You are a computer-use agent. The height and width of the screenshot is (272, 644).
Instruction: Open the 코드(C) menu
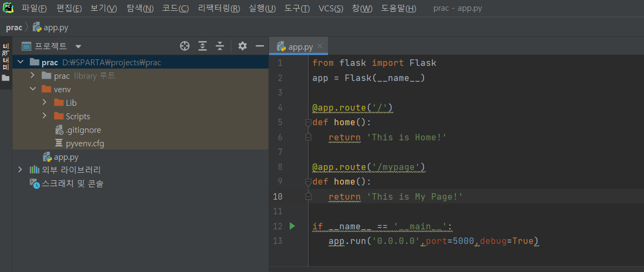coord(176,9)
